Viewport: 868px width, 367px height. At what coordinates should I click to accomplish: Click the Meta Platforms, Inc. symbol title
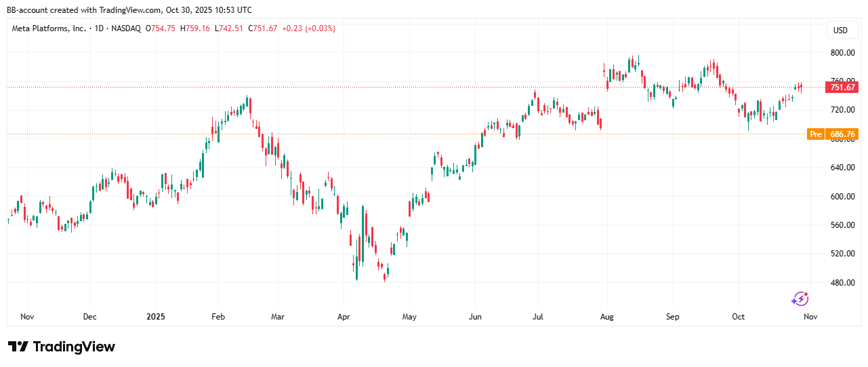[50, 28]
